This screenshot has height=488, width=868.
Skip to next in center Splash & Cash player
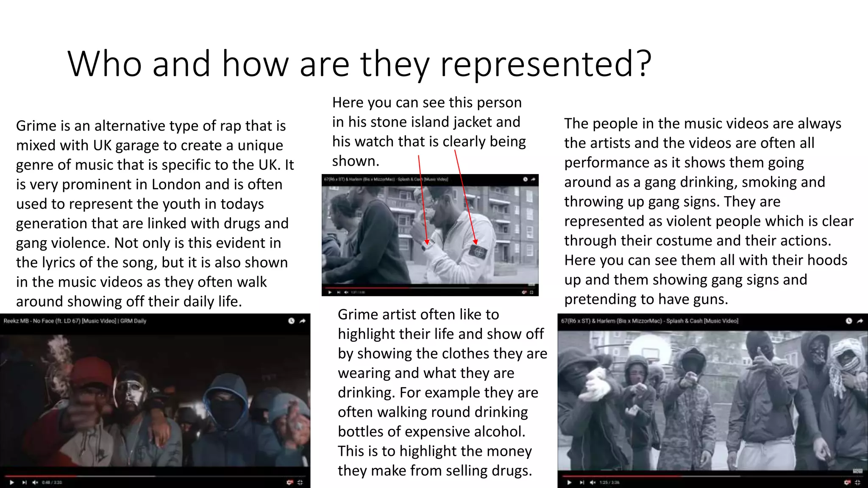point(339,292)
